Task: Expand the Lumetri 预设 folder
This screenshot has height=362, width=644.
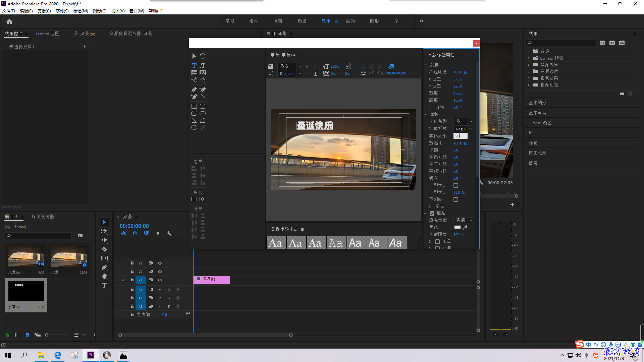Action: pos(529,58)
